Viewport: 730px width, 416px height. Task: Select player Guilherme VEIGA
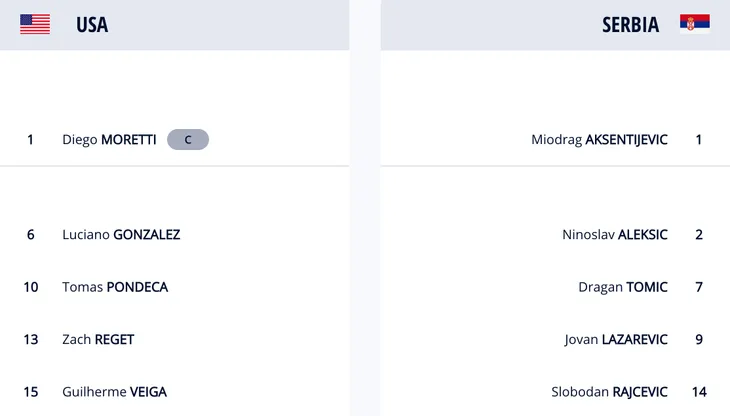[x=115, y=392]
